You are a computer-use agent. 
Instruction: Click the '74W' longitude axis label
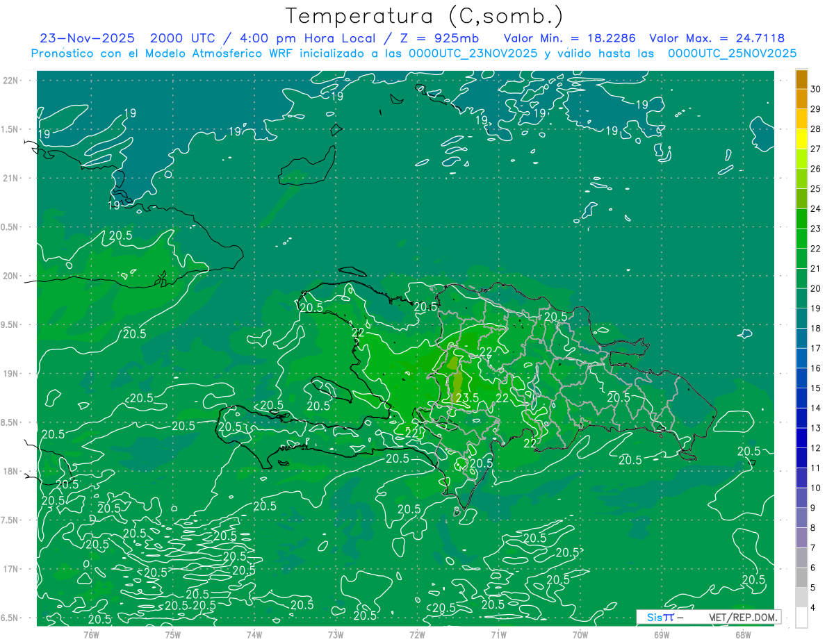pyautogui.click(x=254, y=635)
